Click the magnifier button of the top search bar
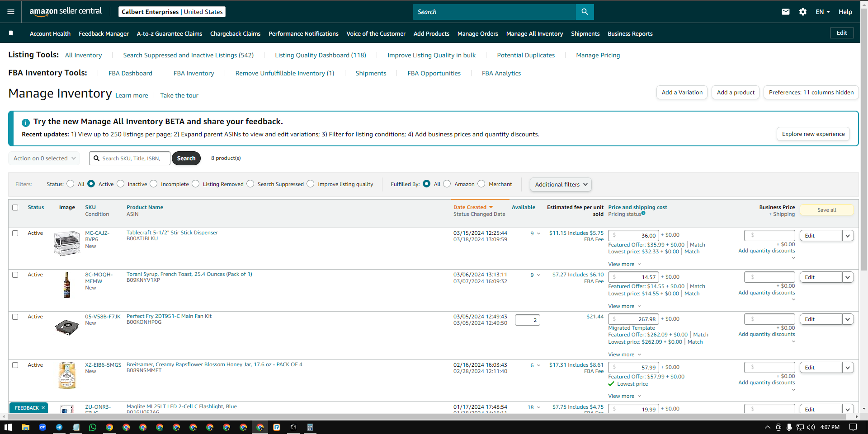This screenshot has width=868, height=434. point(585,12)
